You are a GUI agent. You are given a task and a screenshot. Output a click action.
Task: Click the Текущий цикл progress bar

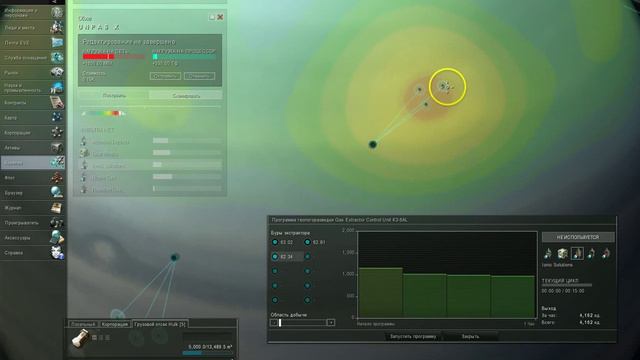tap(567, 285)
